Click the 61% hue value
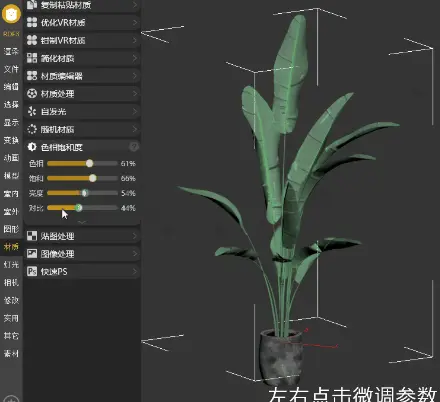This screenshot has height=402, width=440. 128,164
